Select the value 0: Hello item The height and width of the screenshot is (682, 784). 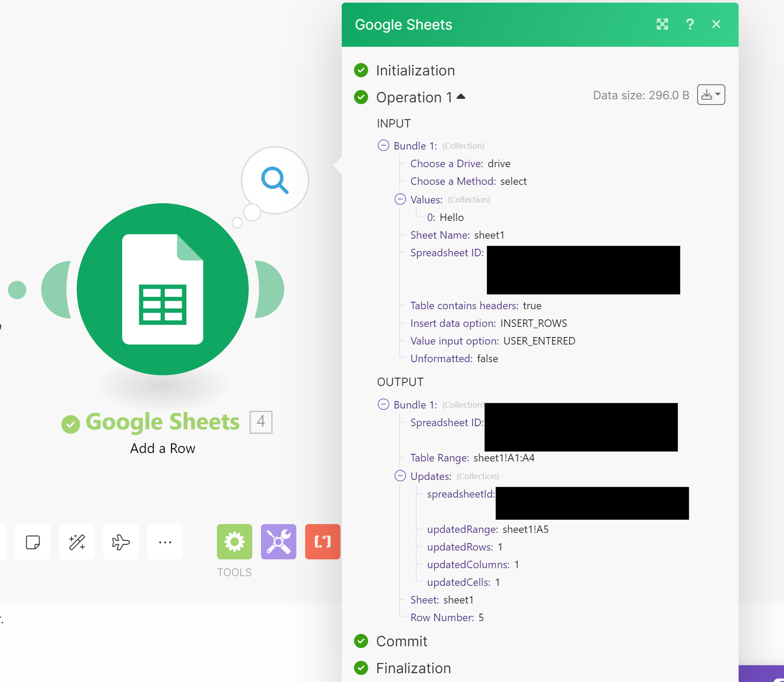(445, 217)
